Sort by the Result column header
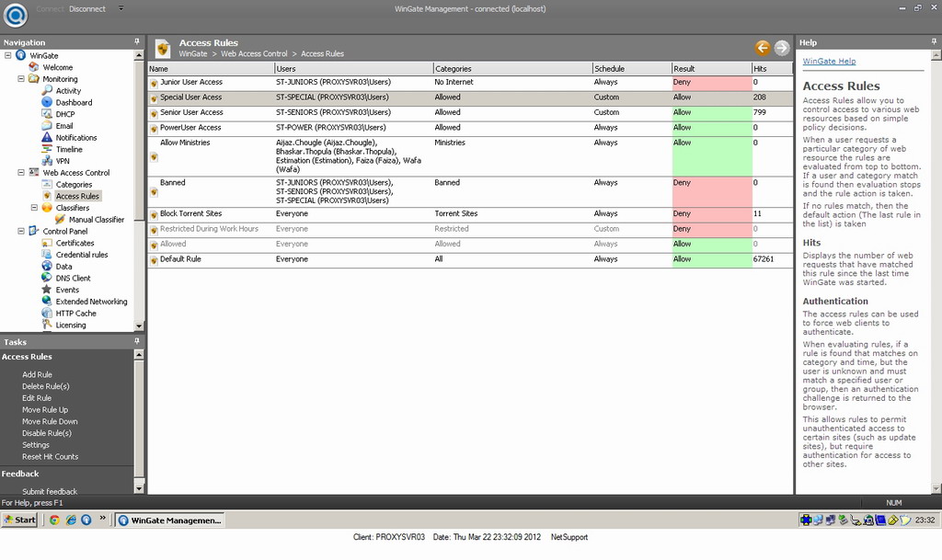 pyautogui.click(x=712, y=68)
